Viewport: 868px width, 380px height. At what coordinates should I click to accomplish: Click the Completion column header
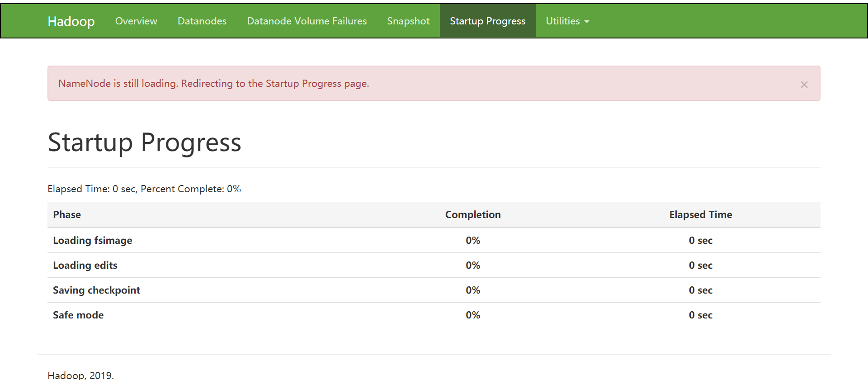[x=473, y=215]
